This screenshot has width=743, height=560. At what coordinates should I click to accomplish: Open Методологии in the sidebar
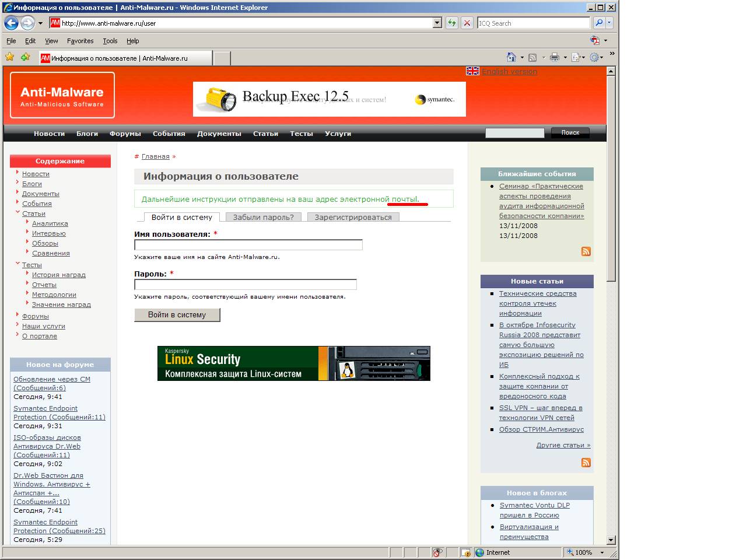[x=54, y=295]
